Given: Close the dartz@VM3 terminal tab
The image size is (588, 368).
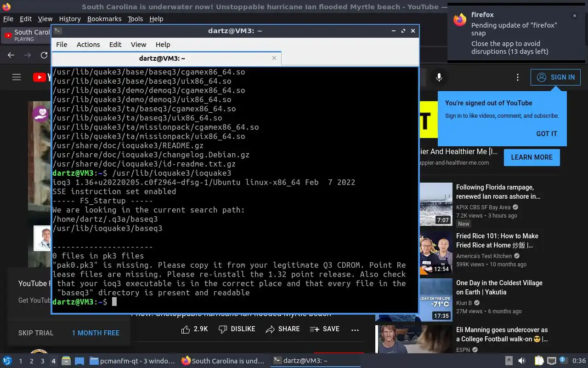Looking at the screenshot, I should click(x=274, y=58).
